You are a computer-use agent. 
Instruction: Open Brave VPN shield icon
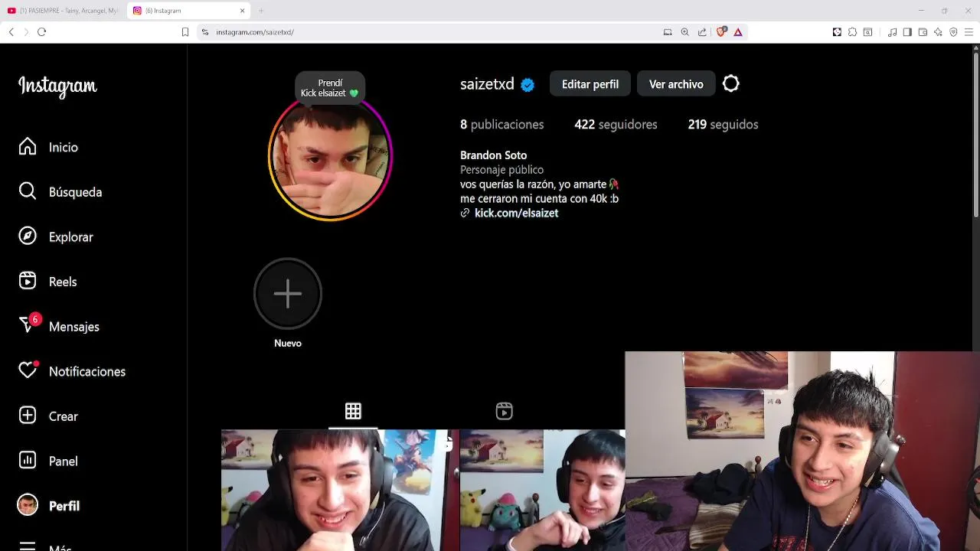click(953, 32)
